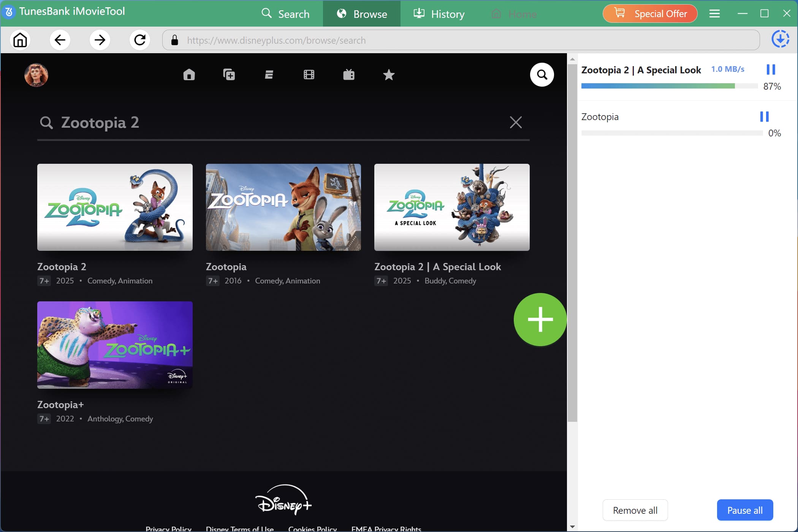Click the watchlist add icon in navigation
The width and height of the screenshot is (798, 532).
[x=230, y=75]
